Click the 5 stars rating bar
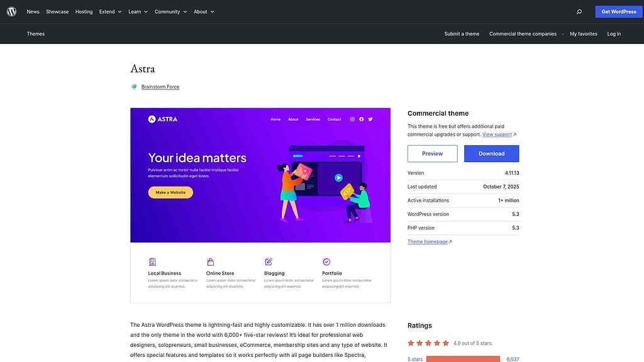Viewport: 644px width, 362px height. 463,359
